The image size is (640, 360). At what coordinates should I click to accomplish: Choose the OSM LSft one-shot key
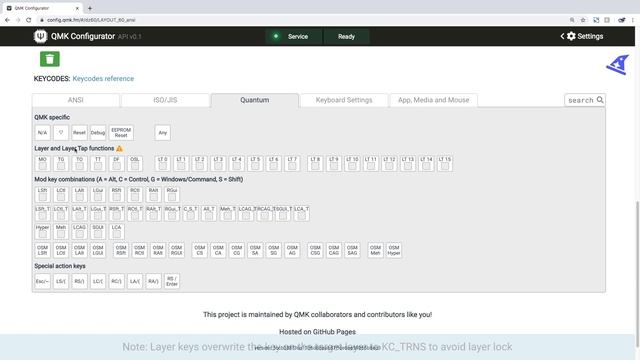coord(42,250)
